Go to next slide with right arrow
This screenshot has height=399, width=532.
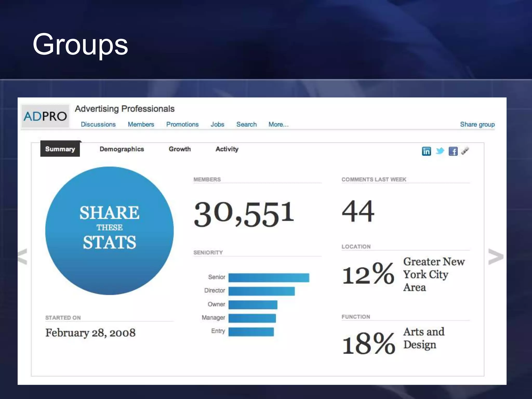(x=496, y=257)
